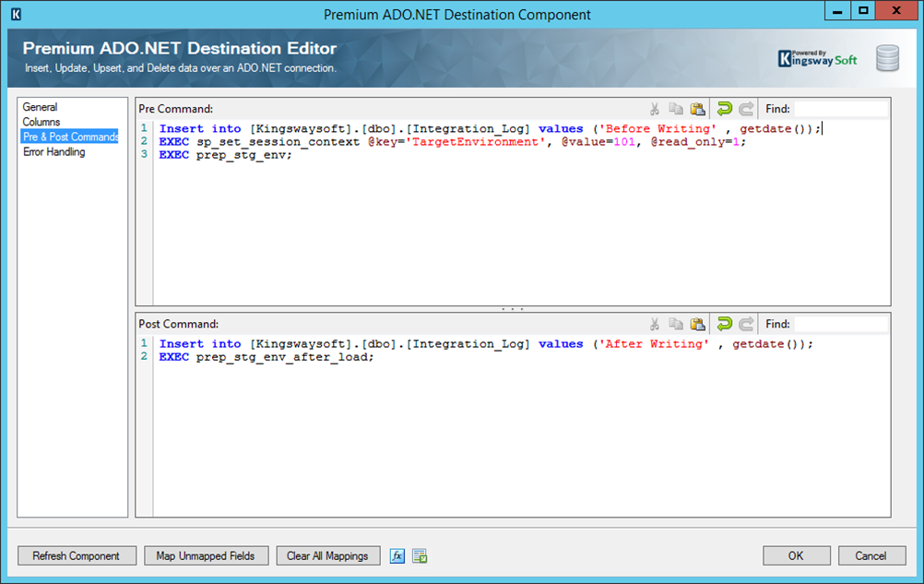This screenshot has height=584, width=924.
Task: Click the Paste icon above Pre Command editor
Action: [698, 108]
